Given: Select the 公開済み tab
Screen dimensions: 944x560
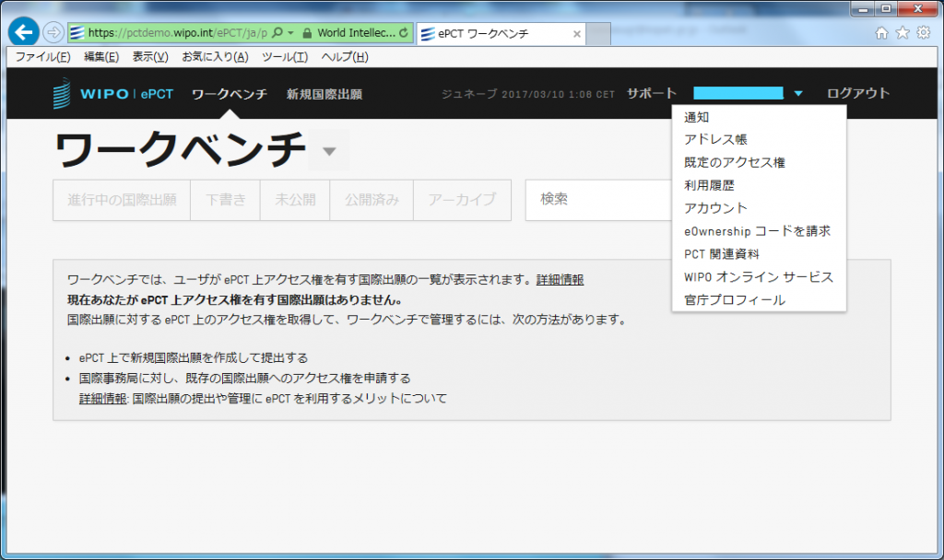Looking at the screenshot, I should tap(372, 200).
